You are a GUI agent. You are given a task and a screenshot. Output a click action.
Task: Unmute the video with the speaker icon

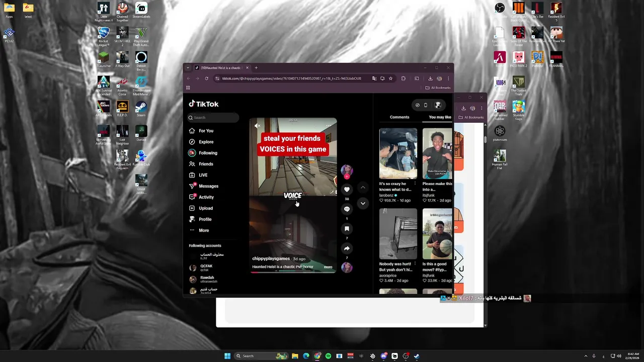tap(258, 126)
